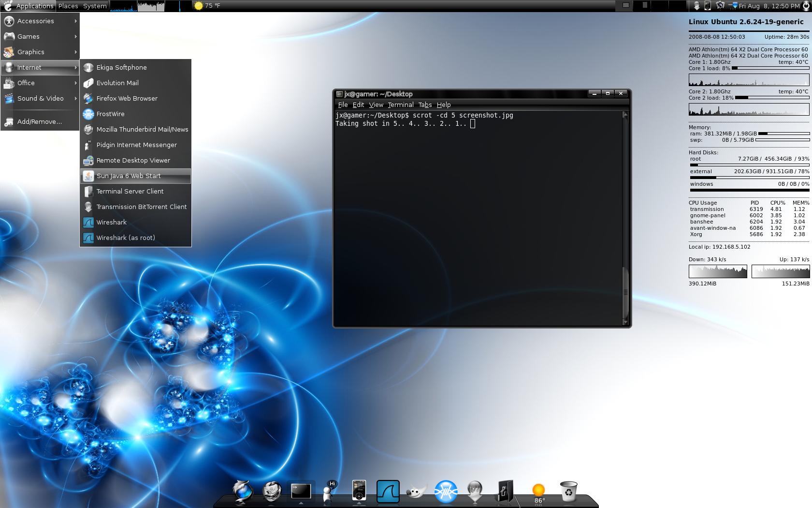This screenshot has height=508, width=812.
Task: Select Mozilla Thunderbird Mail/News entry
Action: (x=136, y=130)
